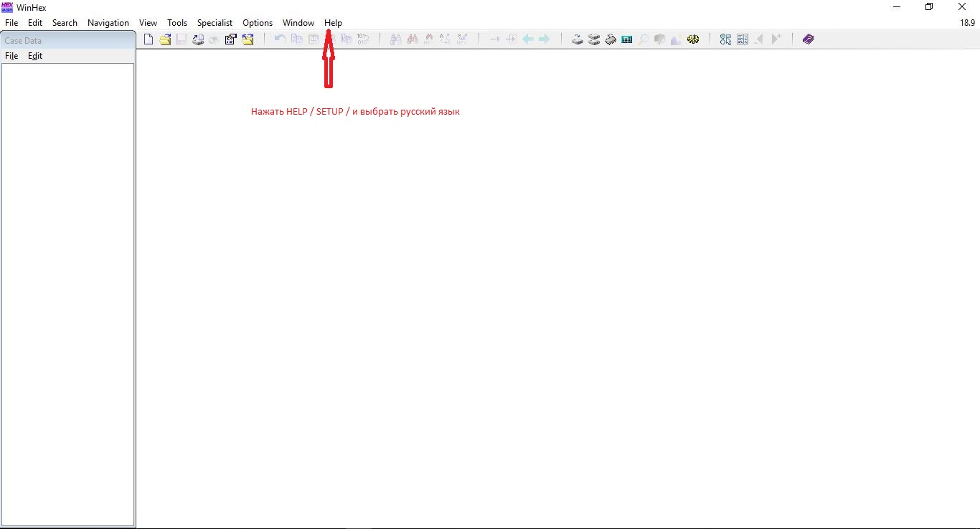Open the Window menu
Screen dimensions: 980x529
tap(298, 23)
